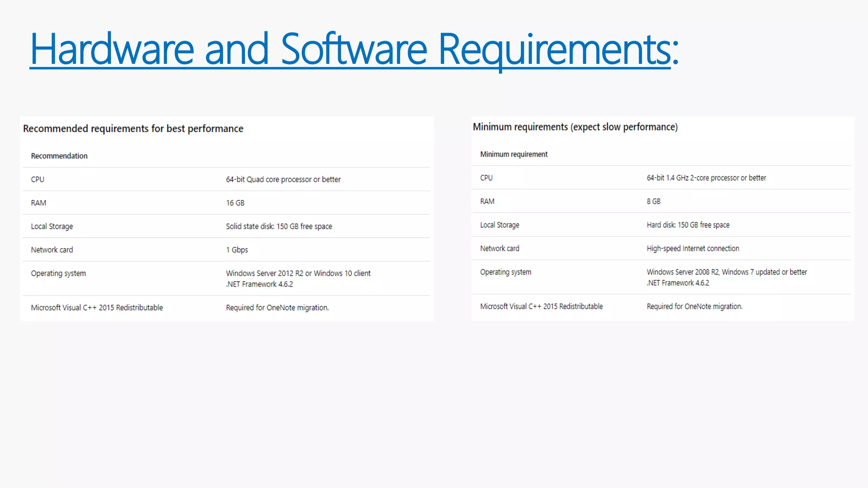Select 'Windows Server 2008 R2, Windows 7 updated or better'
The image size is (868, 488).
click(x=727, y=272)
